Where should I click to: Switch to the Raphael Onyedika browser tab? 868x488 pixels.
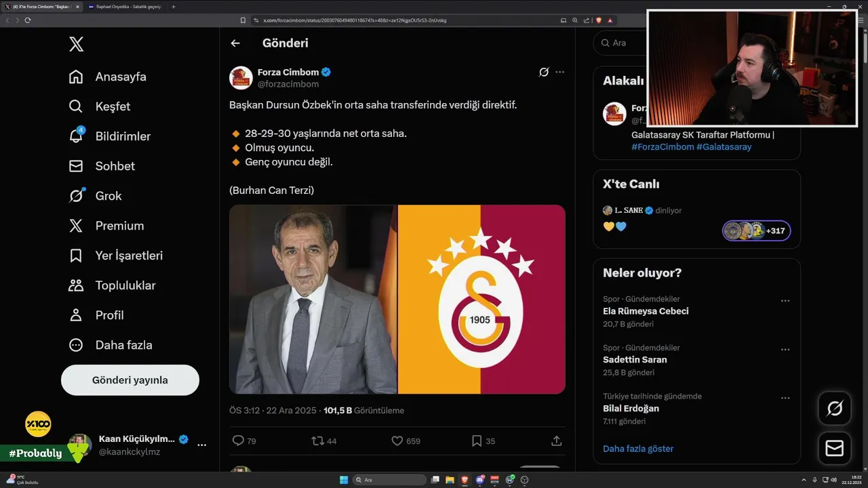[126, 7]
